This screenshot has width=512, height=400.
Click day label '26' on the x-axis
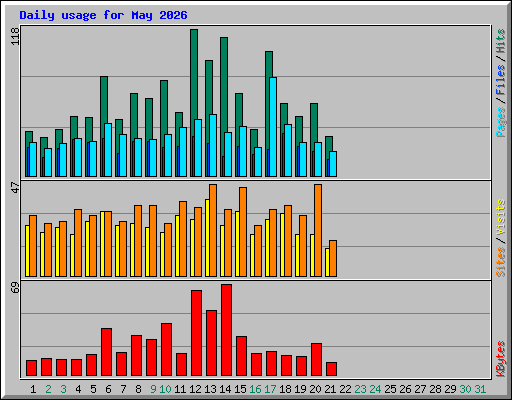[405, 389]
